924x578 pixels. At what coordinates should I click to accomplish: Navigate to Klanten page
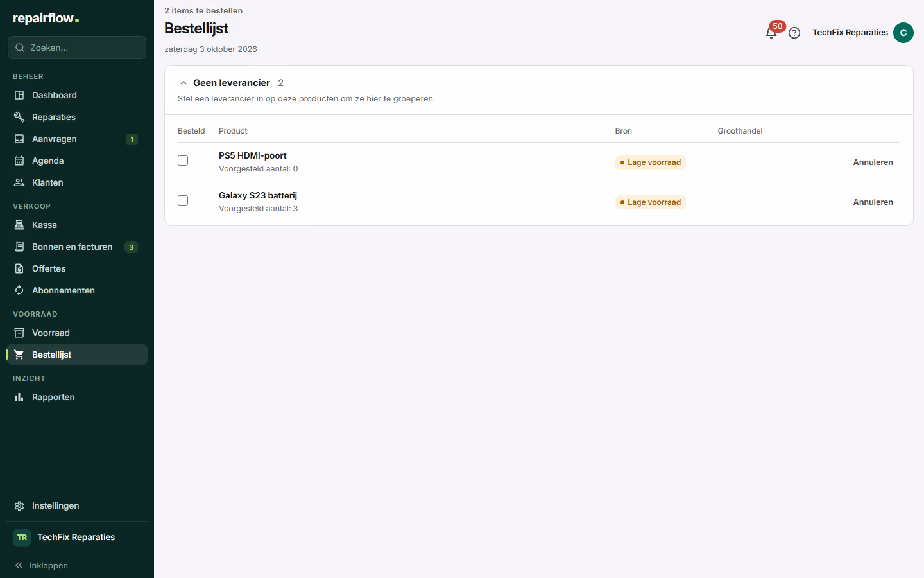[x=77, y=182]
